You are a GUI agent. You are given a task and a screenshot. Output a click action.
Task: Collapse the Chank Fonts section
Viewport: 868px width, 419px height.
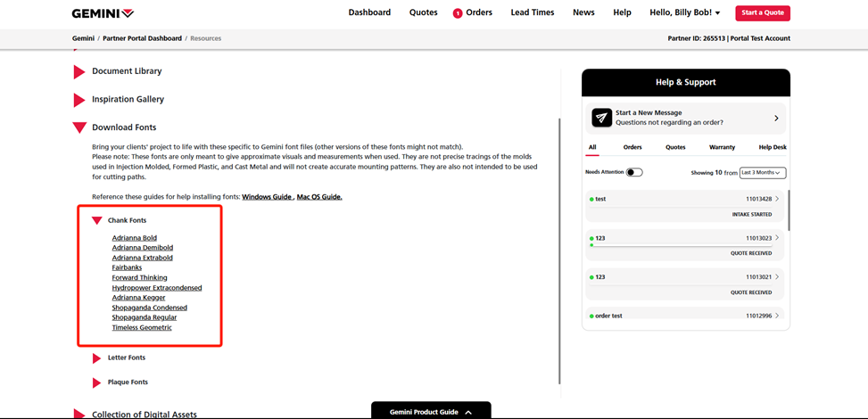pyautogui.click(x=97, y=220)
